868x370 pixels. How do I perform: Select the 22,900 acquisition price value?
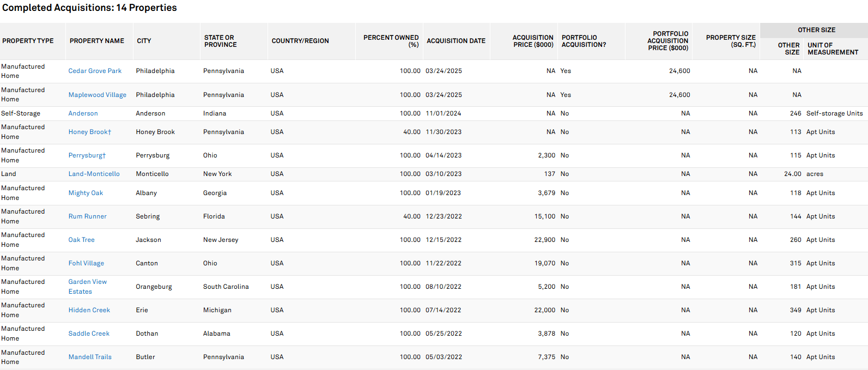[x=545, y=240]
